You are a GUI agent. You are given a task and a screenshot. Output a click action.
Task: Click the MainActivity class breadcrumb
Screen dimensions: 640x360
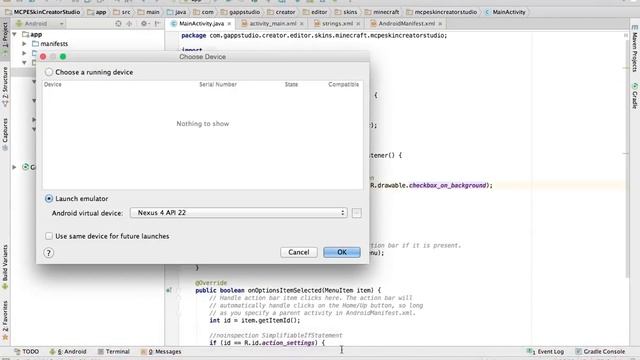point(505,12)
